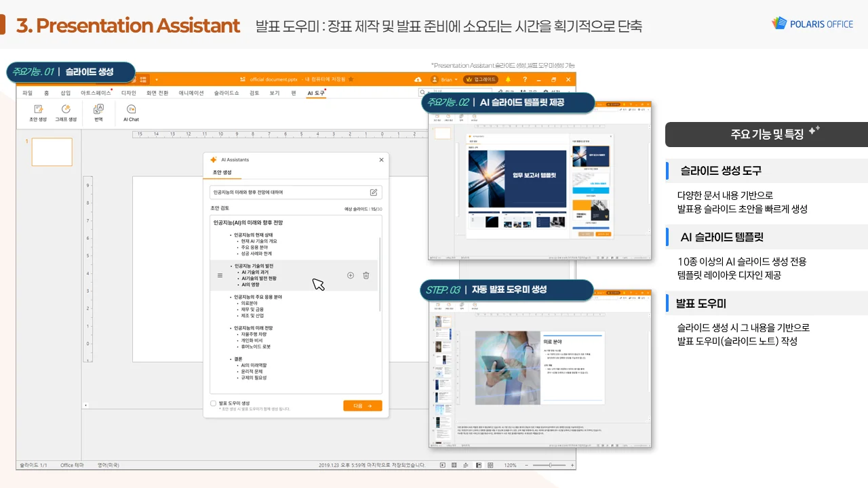Screen dimensions: 868x488
Task: Select slide 1 thumbnail in the slide panel
Action: [52, 152]
